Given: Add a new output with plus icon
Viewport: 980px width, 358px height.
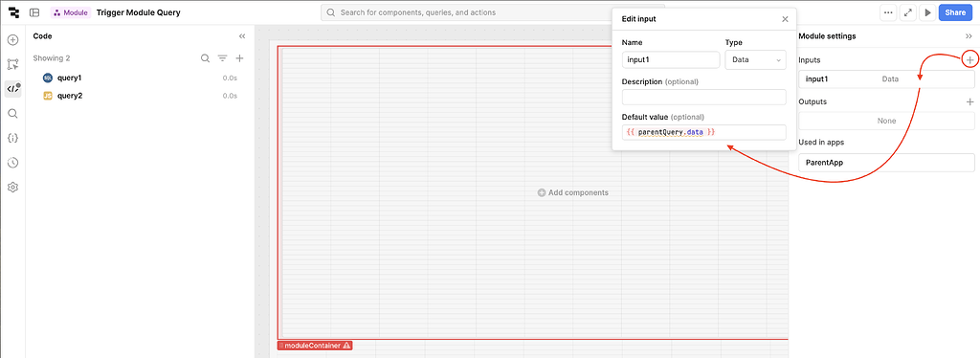Looking at the screenshot, I should (970, 101).
